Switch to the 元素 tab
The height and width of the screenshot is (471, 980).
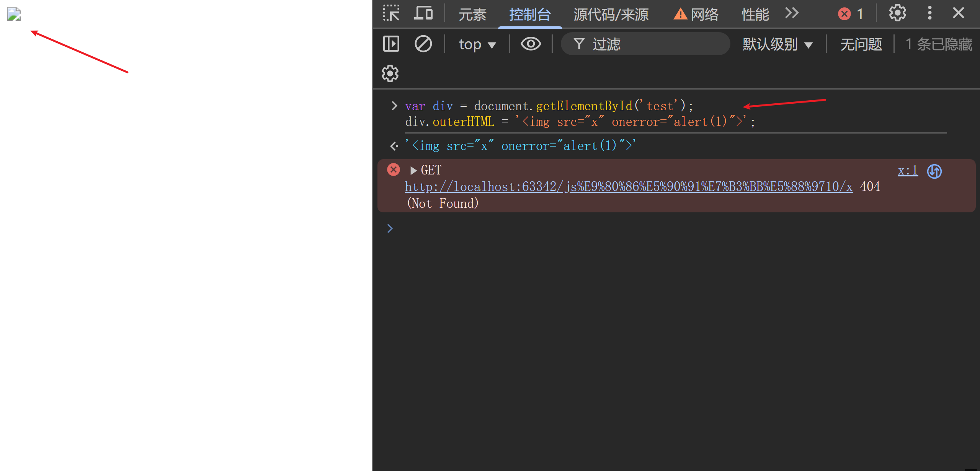coord(472,15)
